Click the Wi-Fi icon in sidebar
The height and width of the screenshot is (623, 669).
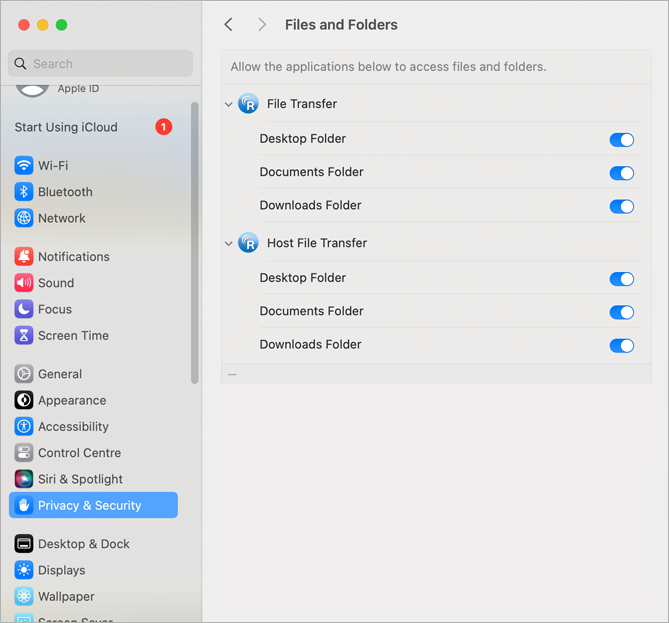click(x=24, y=165)
